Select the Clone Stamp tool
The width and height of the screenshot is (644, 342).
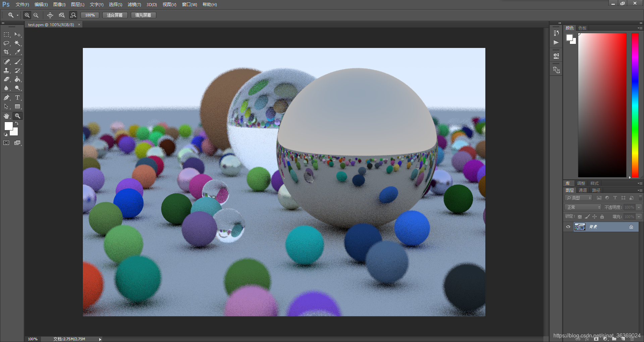[x=6, y=70]
